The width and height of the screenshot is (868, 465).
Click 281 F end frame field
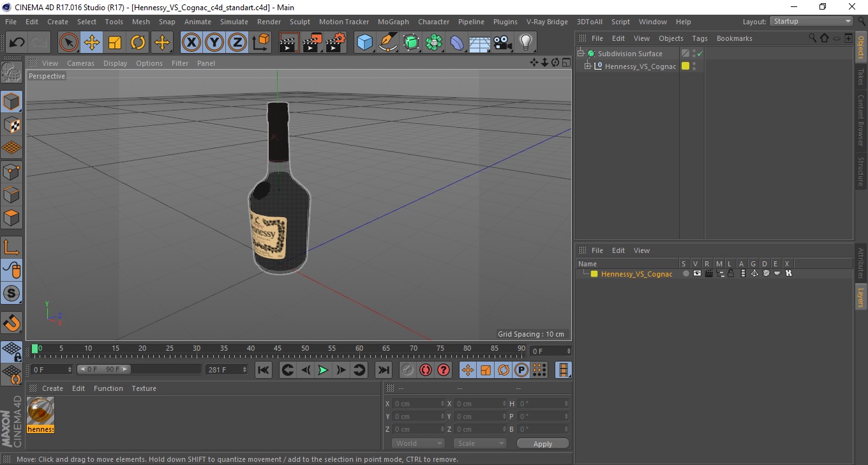pos(226,370)
